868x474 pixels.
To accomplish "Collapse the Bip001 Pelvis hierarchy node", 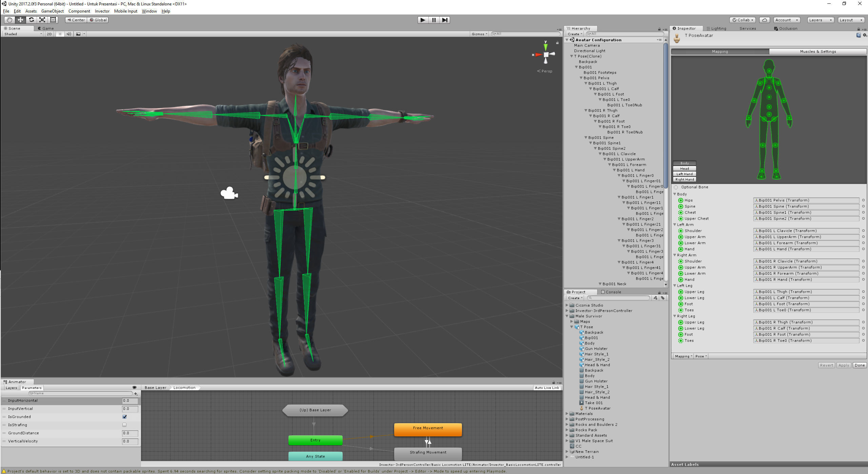I will tap(581, 78).
